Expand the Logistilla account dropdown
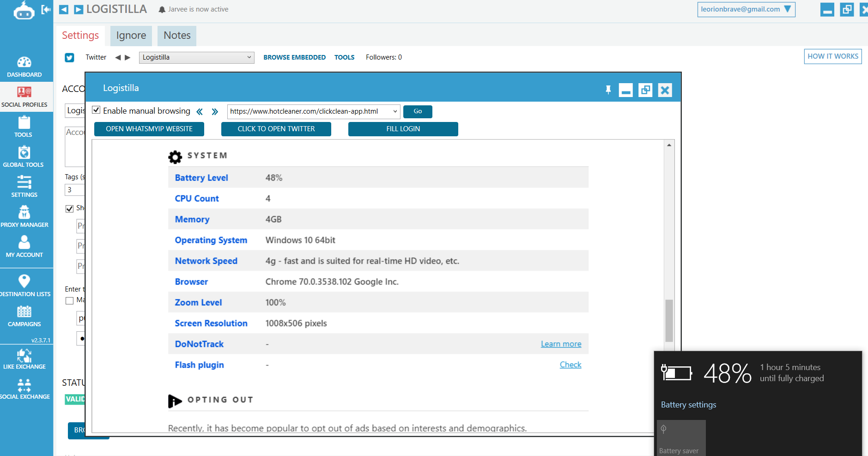The image size is (868, 456). click(249, 57)
